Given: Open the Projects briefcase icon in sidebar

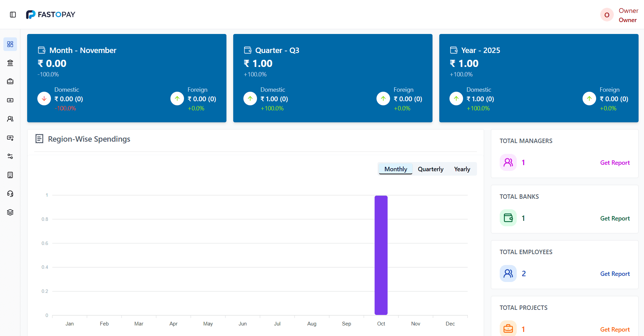Looking at the screenshot, I should pos(10,81).
